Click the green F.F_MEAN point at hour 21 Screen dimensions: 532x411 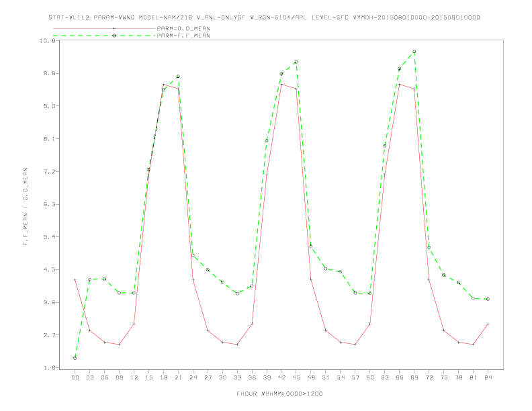pos(178,77)
